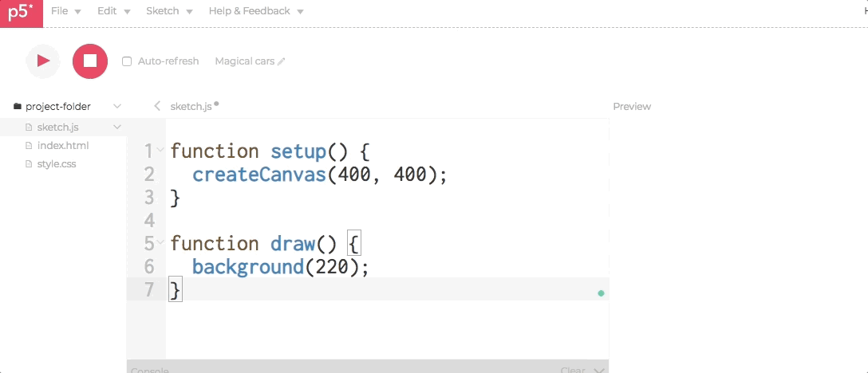Click pencil icon to rename Magical cars

[282, 61]
